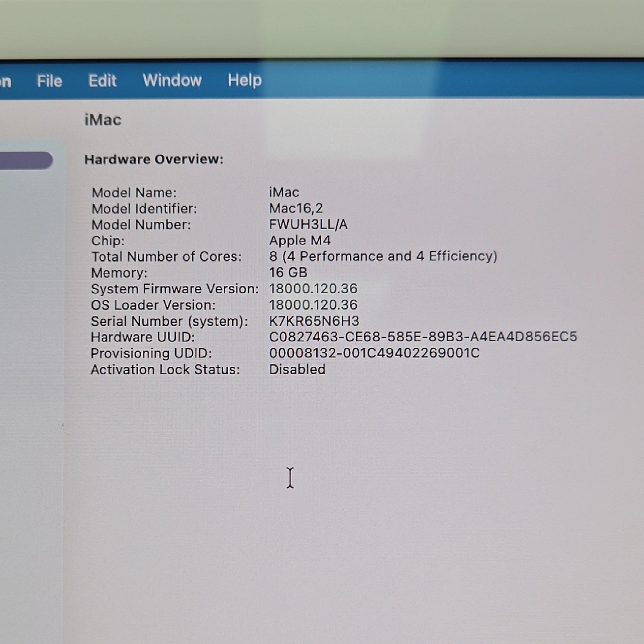
Task: Select the Apple M4 chip value
Action: [x=300, y=241]
